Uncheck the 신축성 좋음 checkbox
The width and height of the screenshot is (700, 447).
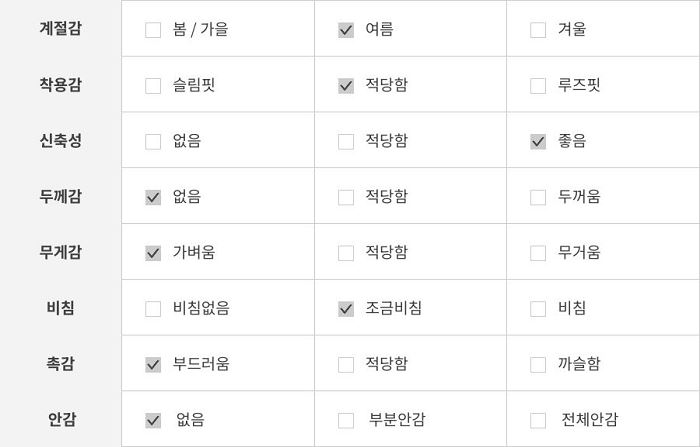[x=538, y=142]
